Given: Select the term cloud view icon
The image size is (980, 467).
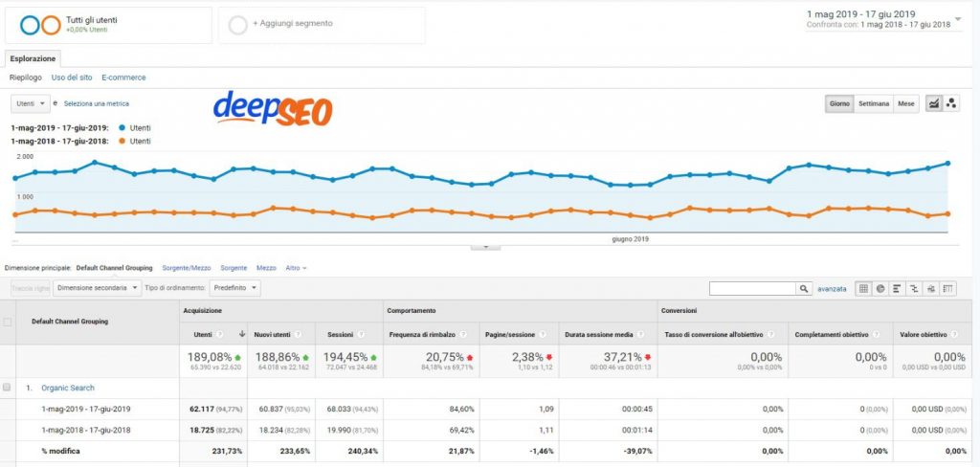Looking at the screenshot, I should tap(931, 288).
